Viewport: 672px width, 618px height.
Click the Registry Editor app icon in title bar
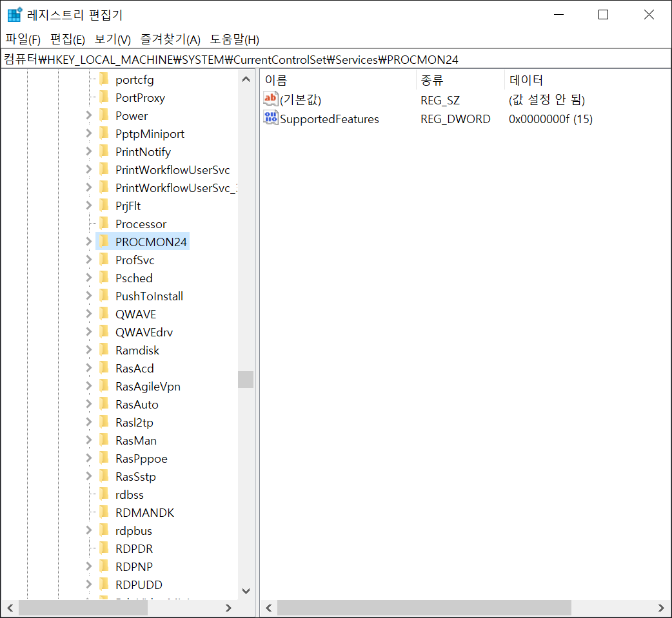pyautogui.click(x=15, y=15)
